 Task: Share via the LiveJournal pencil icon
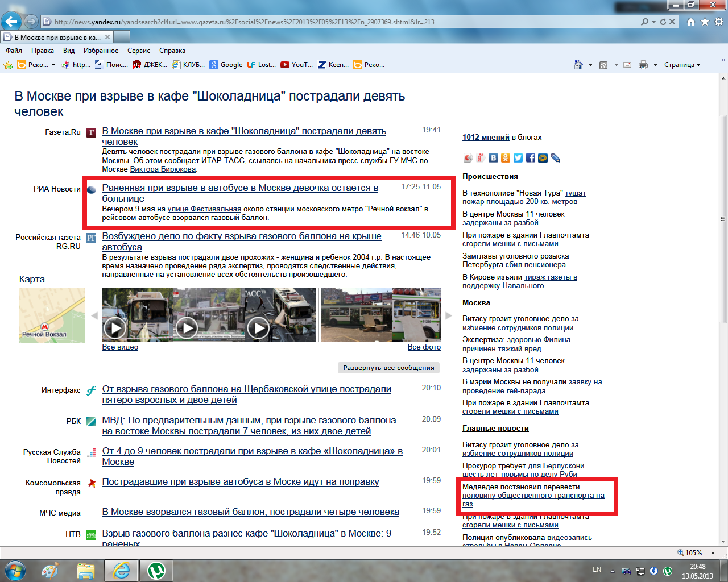click(x=556, y=158)
